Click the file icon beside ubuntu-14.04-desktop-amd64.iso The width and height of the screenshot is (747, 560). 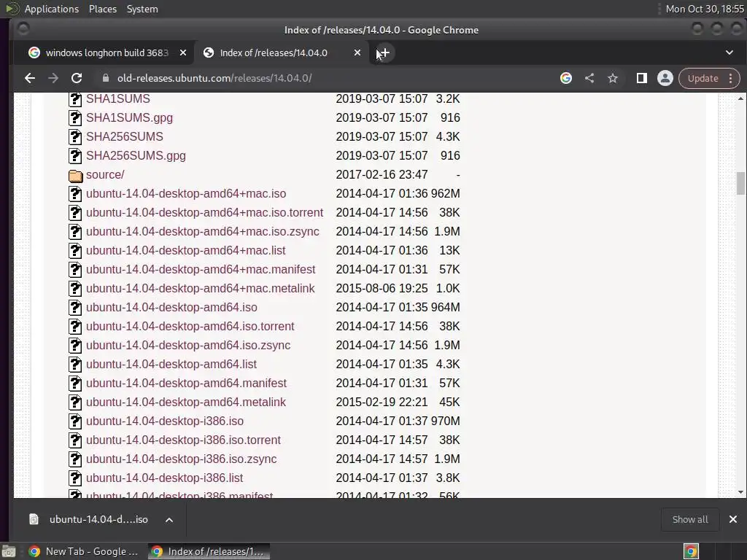click(75, 308)
